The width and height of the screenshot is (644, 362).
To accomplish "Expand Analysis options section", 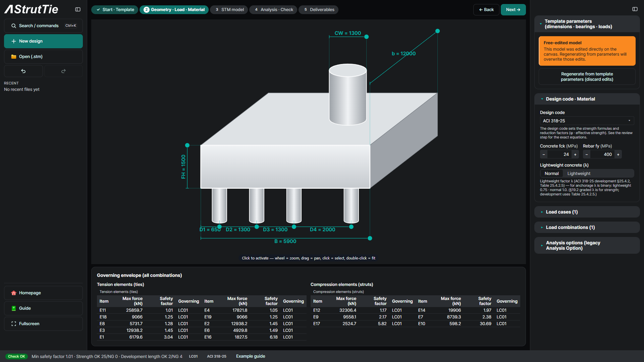I will (587, 245).
